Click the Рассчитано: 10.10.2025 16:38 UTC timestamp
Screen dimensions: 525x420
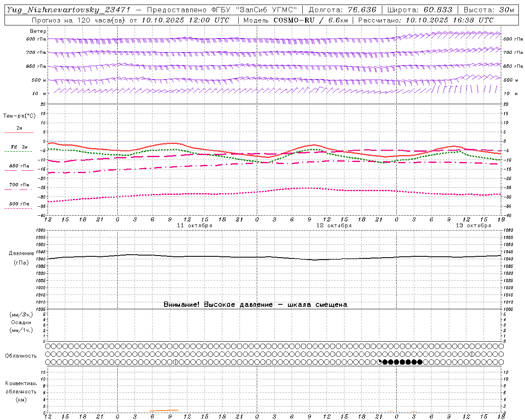[426, 20]
